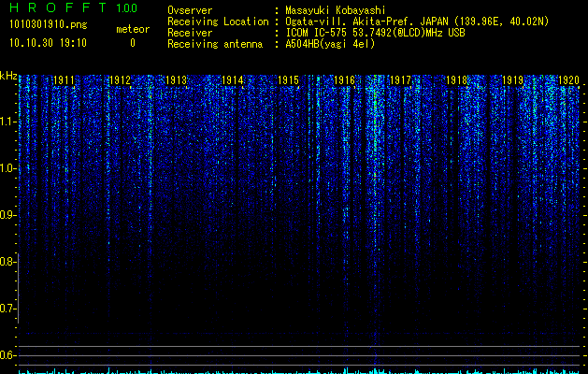This screenshot has width=588, height=374.
Task: Click the 'Ovserver' label
Action: [x=190, y=10]
